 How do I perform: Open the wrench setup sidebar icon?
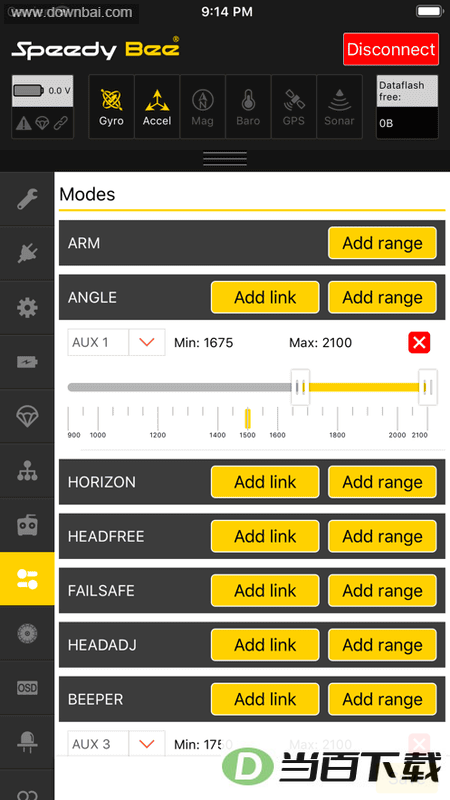coord(27,199)
